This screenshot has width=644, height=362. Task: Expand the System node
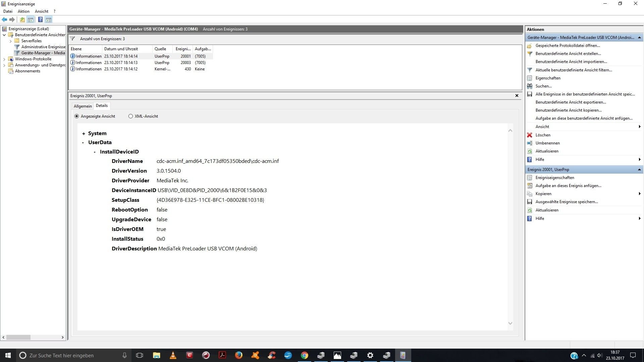pos(84,133)
